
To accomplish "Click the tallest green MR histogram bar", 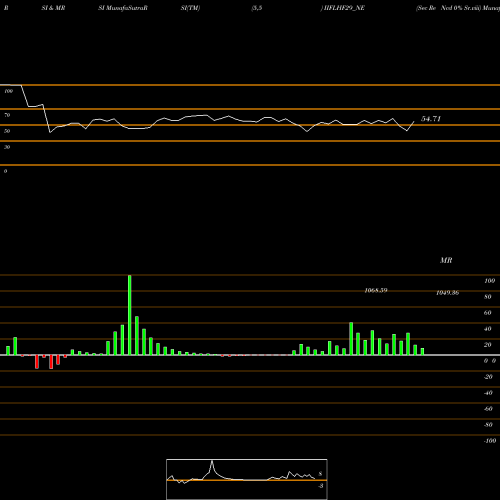I will click(x=130, y=315).
